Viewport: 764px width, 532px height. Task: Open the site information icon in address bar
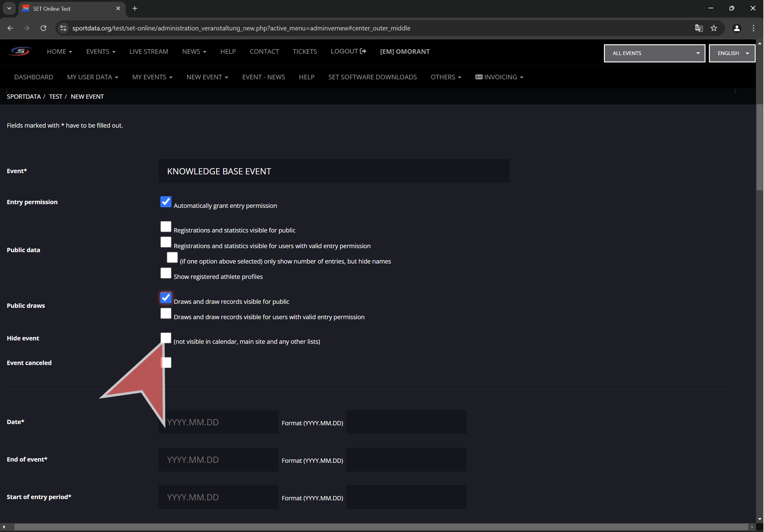coord(63,28)
